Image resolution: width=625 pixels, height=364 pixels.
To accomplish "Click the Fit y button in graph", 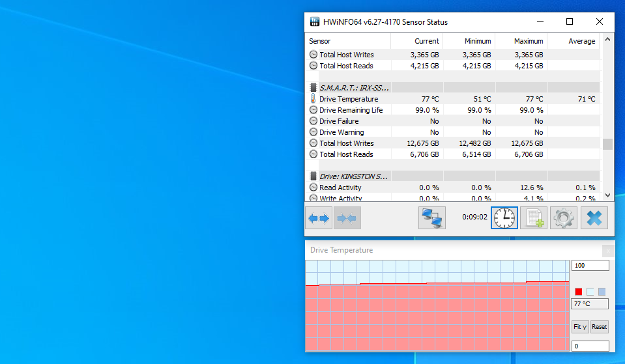I will pyautogui.click(x=580, y=327).
